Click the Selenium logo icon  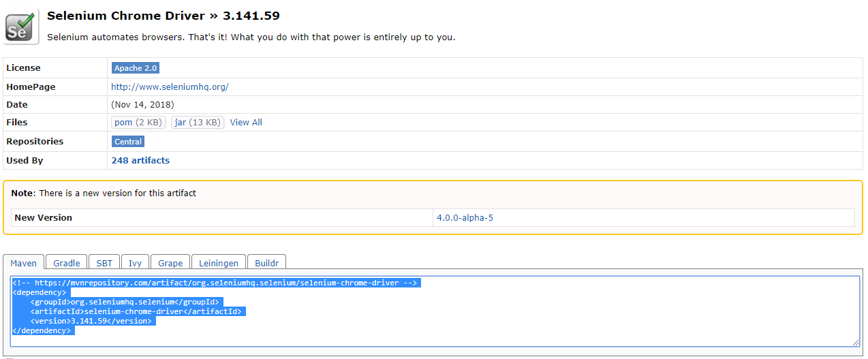(x=22, y=27)
